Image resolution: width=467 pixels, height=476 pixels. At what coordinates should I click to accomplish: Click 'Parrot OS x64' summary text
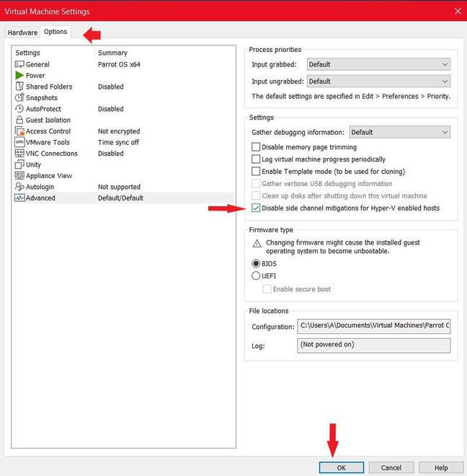(x=119, y=64)
